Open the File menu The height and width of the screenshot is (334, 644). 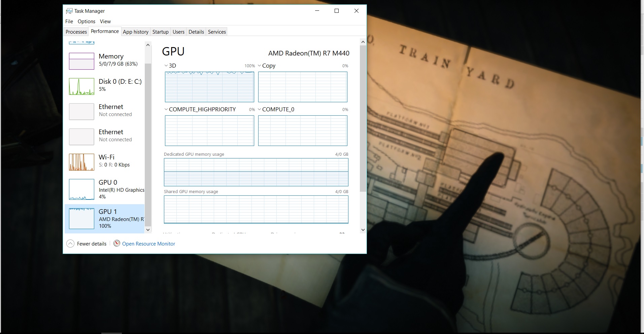(x=69, y=22)
